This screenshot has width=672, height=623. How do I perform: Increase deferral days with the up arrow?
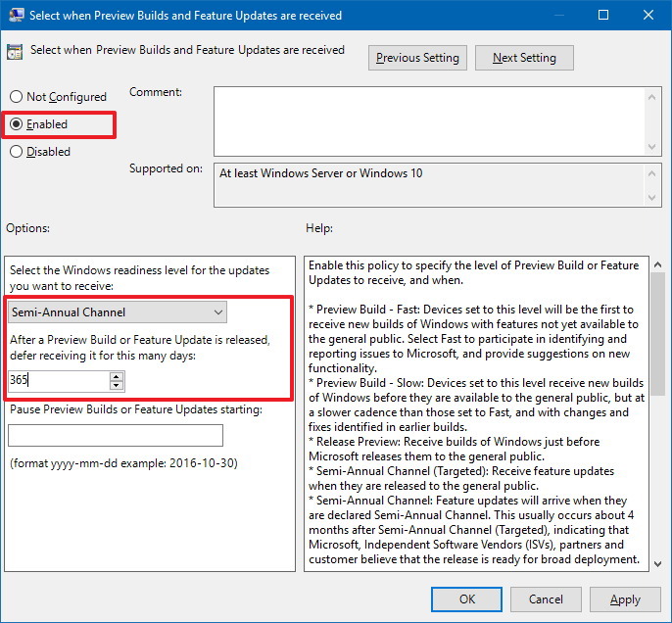tap(117, 376)
